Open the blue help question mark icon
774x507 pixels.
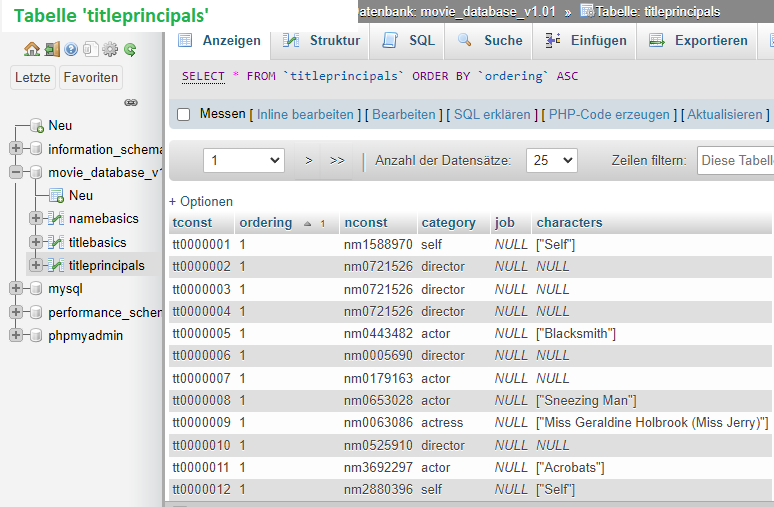click(71, 49)
